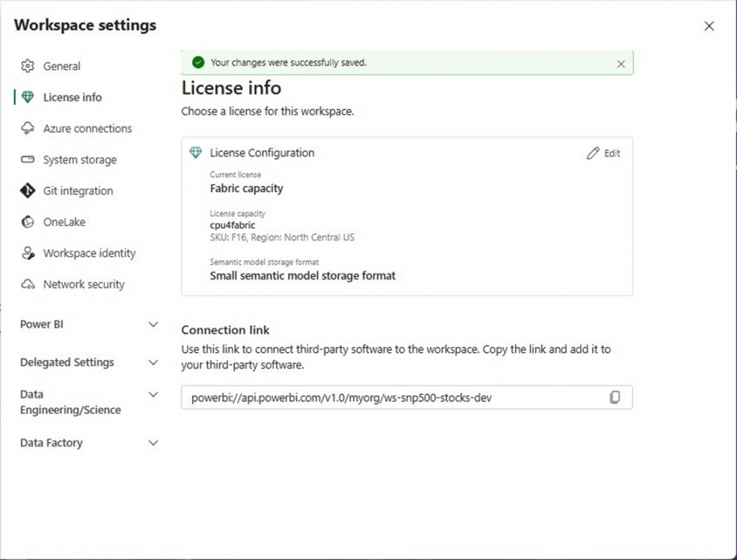Screen dimensions: 737x560
Task: Click the License info diamond icon
Action: coord(28,97)
